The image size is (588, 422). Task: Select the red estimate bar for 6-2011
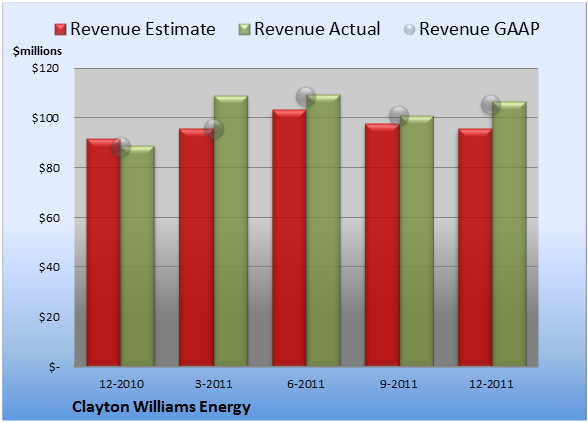(x=289, y=238)
